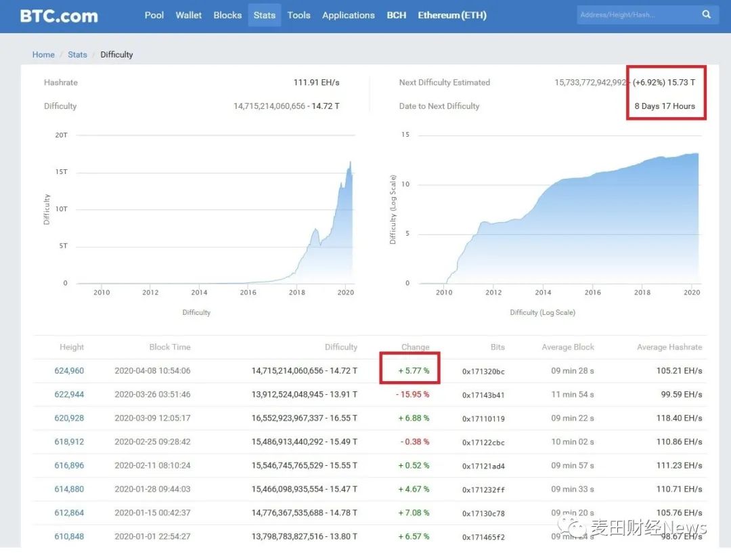Expand the Tools menu
The width and height of the screenshot is (731, 560).
click(298, 15)
